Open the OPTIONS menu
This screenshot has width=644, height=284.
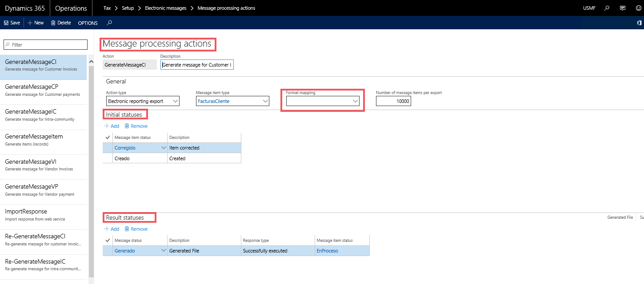[88, 23]
